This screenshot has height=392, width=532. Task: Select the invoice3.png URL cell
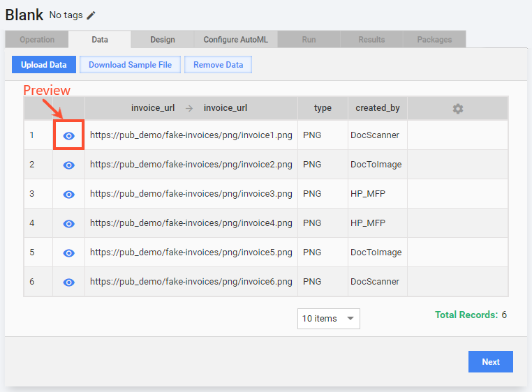click(191, 194)
